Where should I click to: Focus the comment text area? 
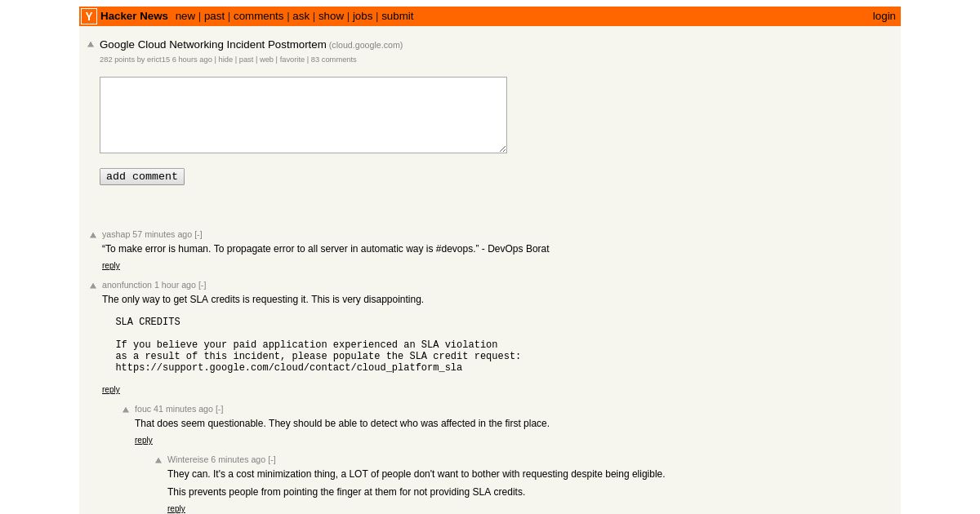303,115
